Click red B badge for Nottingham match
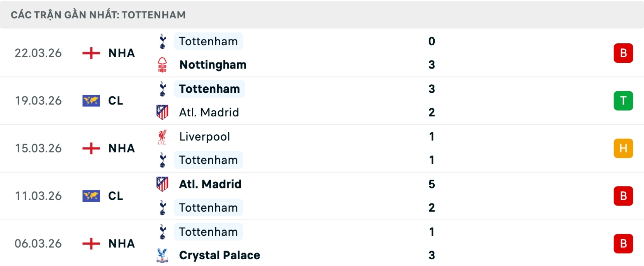The width and height of the screenshot is (644, 266). pyautogui.click(x=623, y=53)
